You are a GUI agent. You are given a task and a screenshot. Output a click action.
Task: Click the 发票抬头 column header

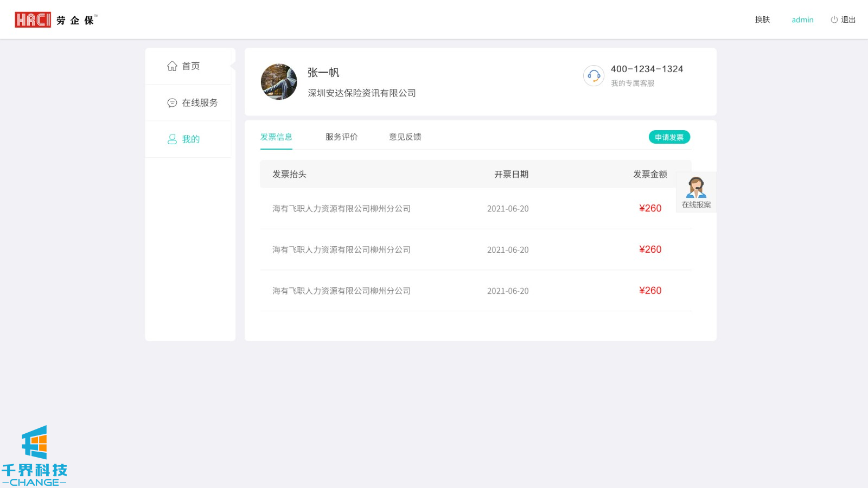click(289, 175)
